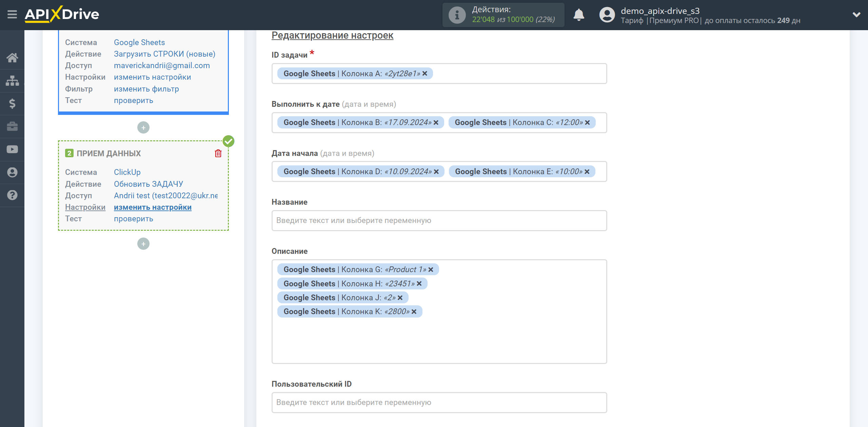Image resolution: width=868 pixels, height=427 pixels.
Task: Click the actions info icon
Action: pyautogui.click(x=457, y=15)
